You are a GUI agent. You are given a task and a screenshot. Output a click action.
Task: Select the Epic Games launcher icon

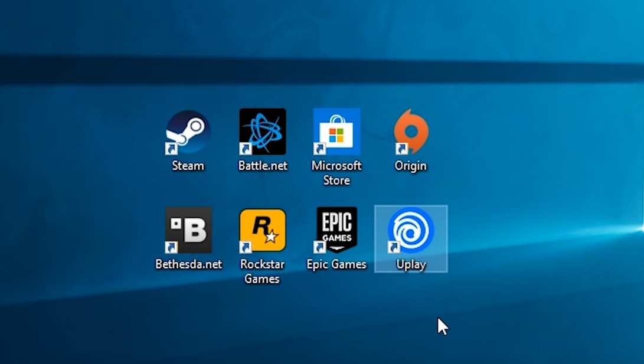(336, 230)
